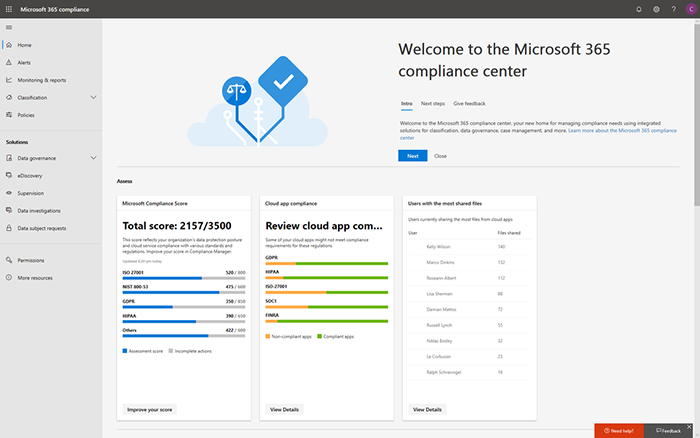Open the app launcher waffle icon
Viewport: 700px width, 438px height.
(x=9, y=9)
